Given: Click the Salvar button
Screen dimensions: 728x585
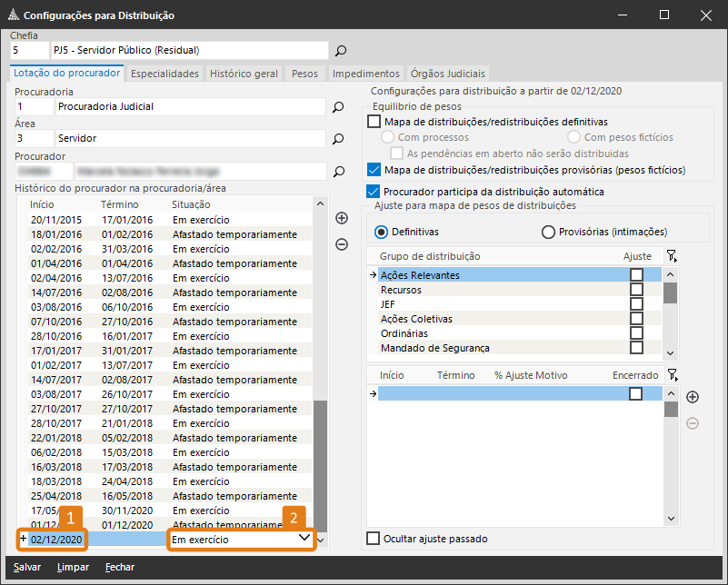Looking at the screenshot, I should click(x=26, y=567).
